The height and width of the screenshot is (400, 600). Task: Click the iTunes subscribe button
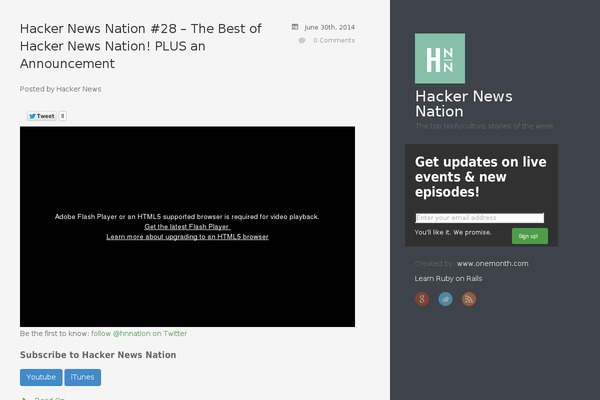pyautogui.click(x=83, y=377)
